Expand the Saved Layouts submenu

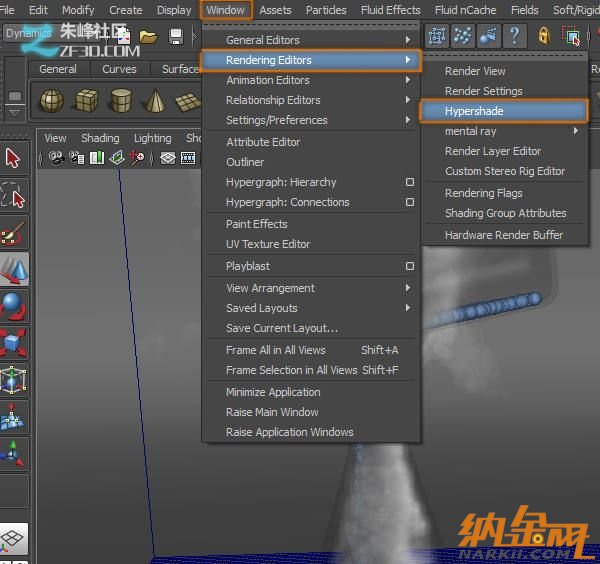point(311,308)
